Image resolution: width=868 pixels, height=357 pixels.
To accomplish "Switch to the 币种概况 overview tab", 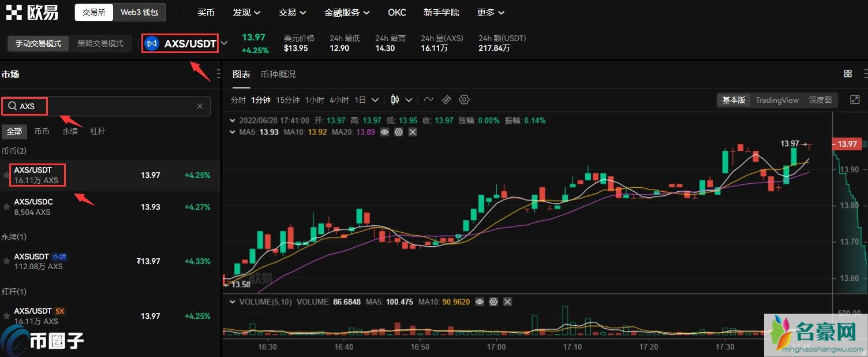I will pyautogui.click(x=278, y=74).
